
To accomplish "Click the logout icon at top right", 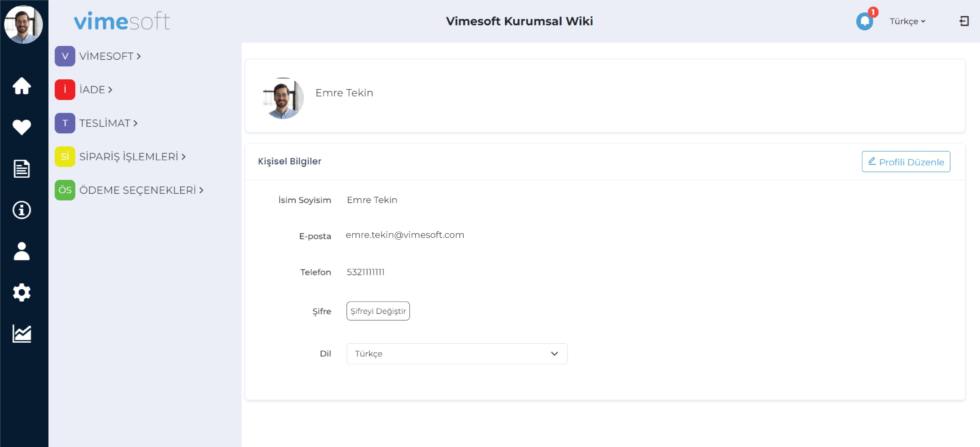I will point(964,21).
